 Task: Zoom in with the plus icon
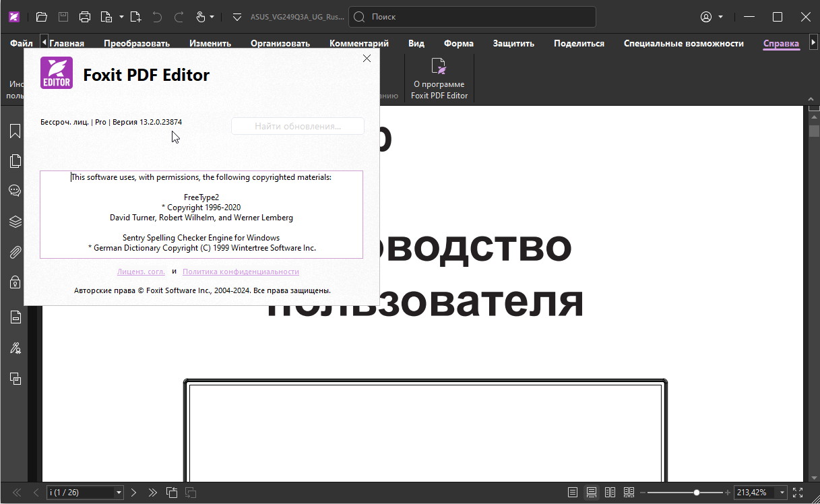726,493
